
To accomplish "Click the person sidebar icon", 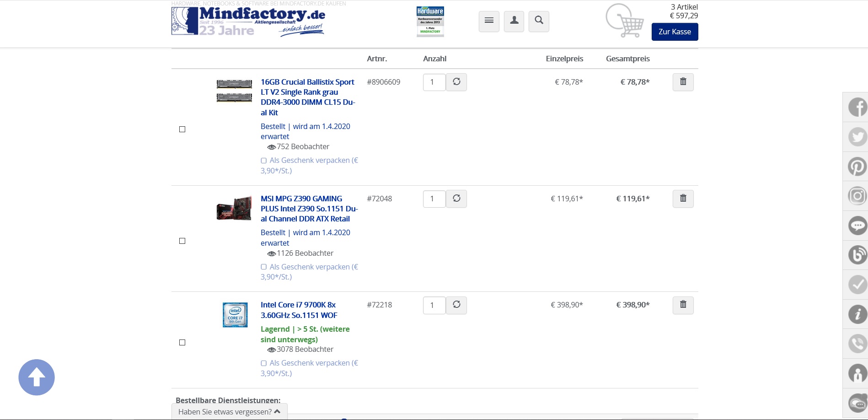I will coord(857,373).
